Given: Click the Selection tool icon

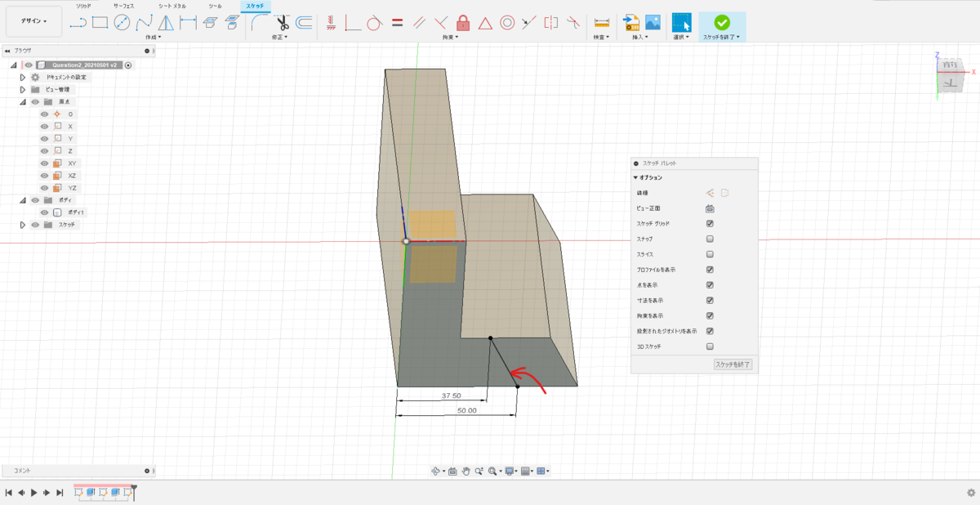Looking at the screenshot, I should pos(681,22).
